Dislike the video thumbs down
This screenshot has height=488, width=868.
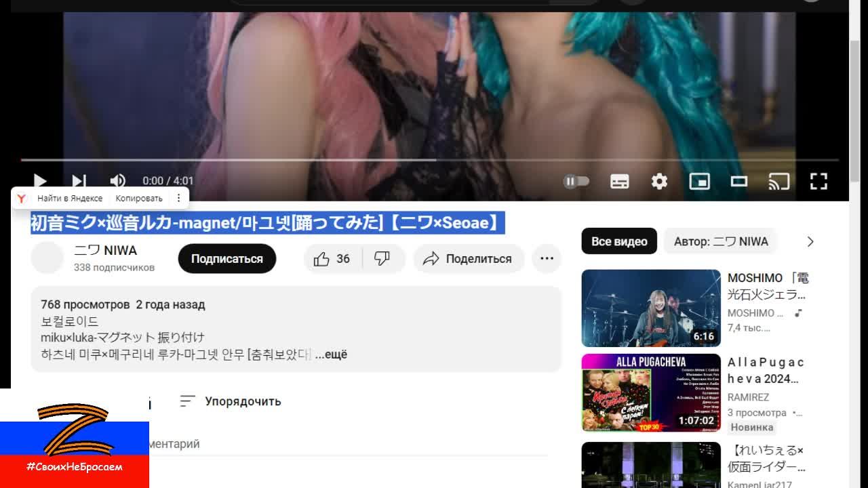point(383,258)
